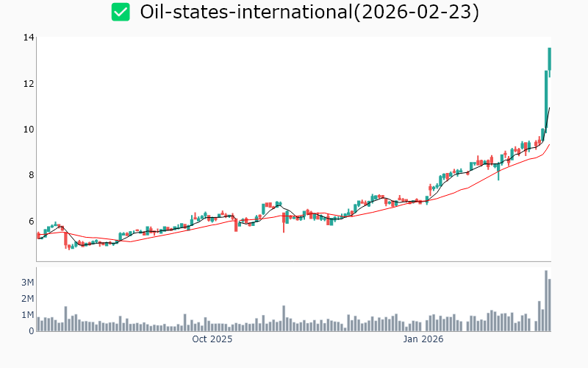This screenshot has height=368, width=588.
Task: Select the Jan 2026 date axis label
Action: coord(423,339)
